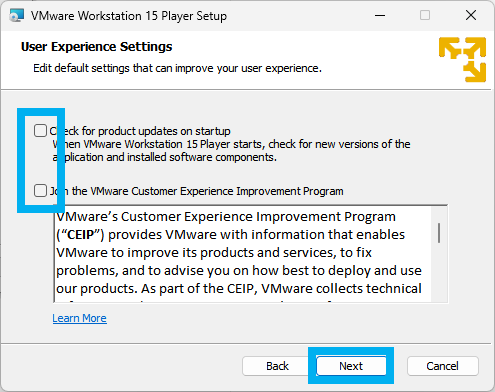
Task: Click the 'Edit default settings' subtitle text
Action: click(x=177, y=68)
